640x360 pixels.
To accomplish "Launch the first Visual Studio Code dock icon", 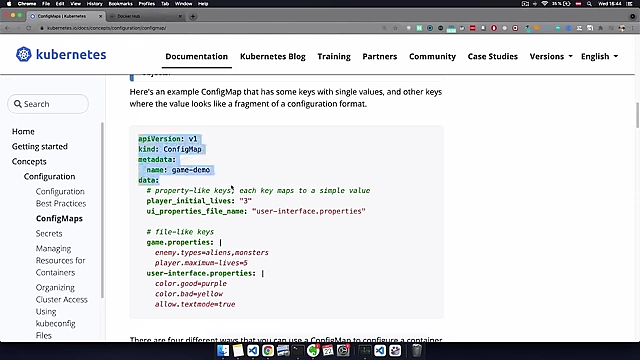I will click(x=253, y=351).
